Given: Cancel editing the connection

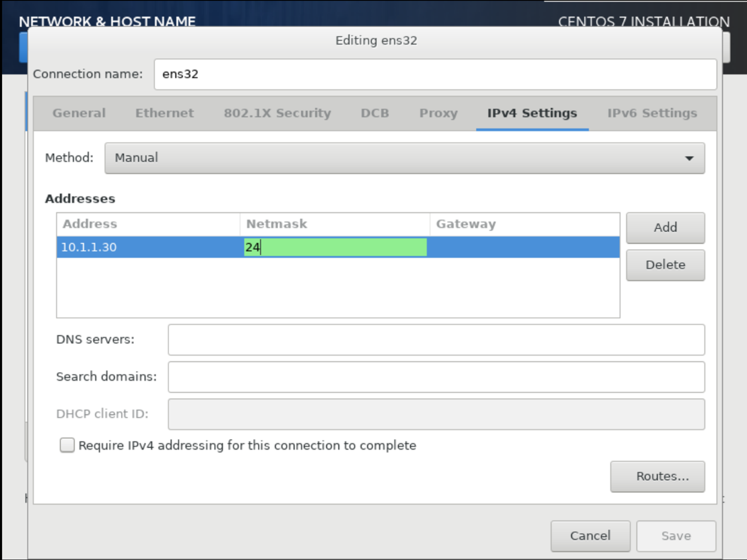Looking at the screenshot, I should pyautogui.click(x=590, y=536).
